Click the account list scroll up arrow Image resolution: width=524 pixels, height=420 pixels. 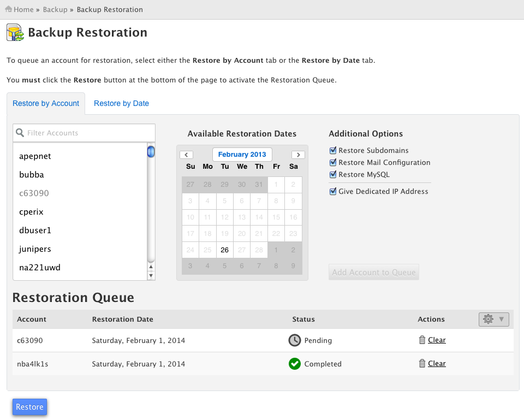click(x=151, y=267)
